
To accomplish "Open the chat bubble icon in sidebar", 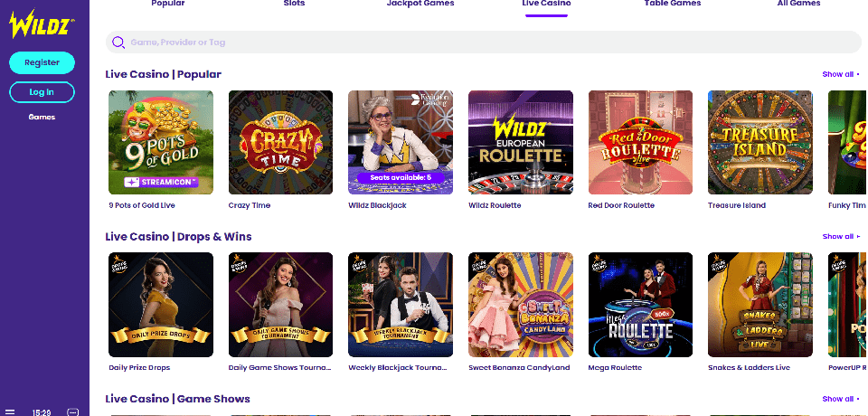I will click(73, 411).
